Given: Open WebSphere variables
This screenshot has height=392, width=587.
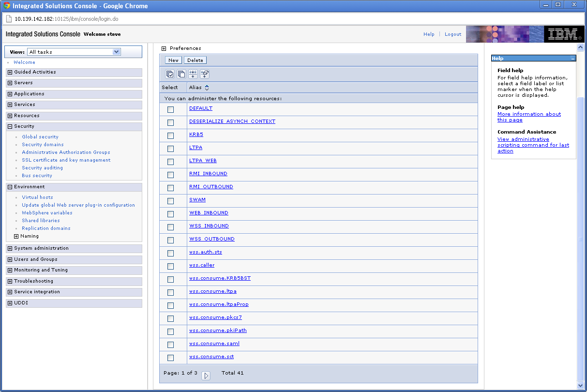Looking at the screenshot, I should [x=47, y=213].
